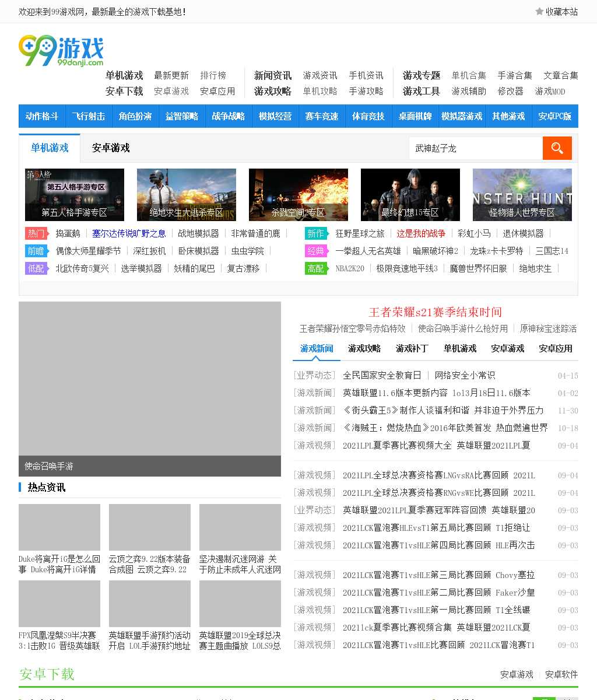Click the green 高配 tag
This screenshot has height=700, width=597.
[x=316, y=268]
